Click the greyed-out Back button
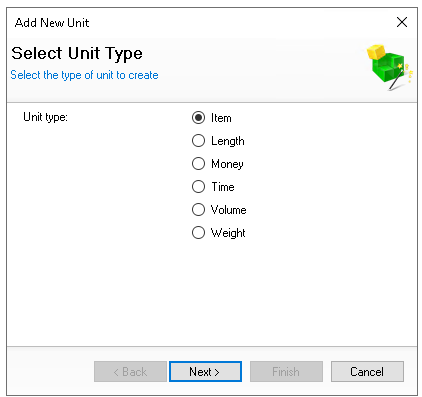 click(130, 371)
